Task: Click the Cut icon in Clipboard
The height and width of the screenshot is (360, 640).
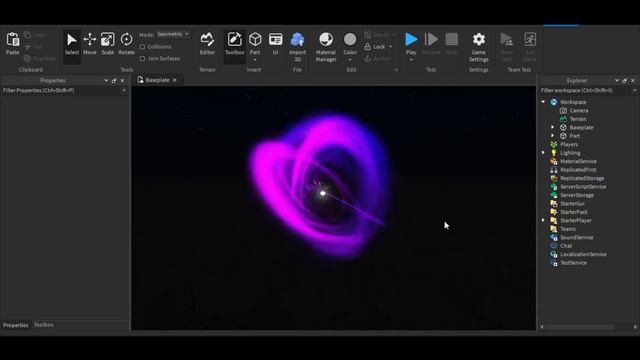Action: (x=27, y=47)
